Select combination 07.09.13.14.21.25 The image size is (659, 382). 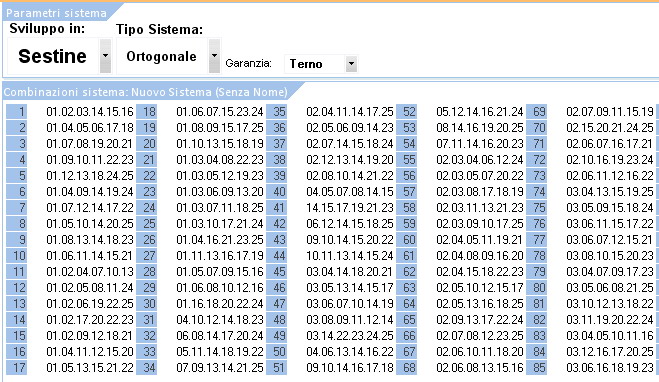(x=220, y=368)
